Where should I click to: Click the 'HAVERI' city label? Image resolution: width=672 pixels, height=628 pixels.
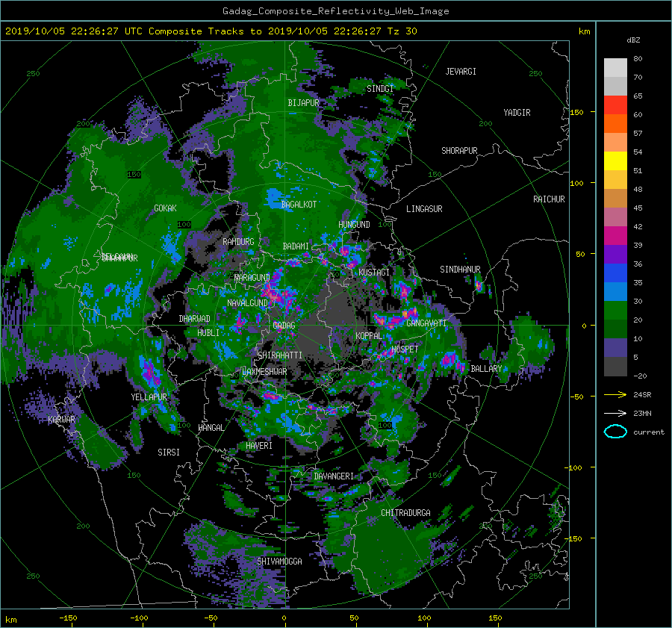(x=259, y=446)
